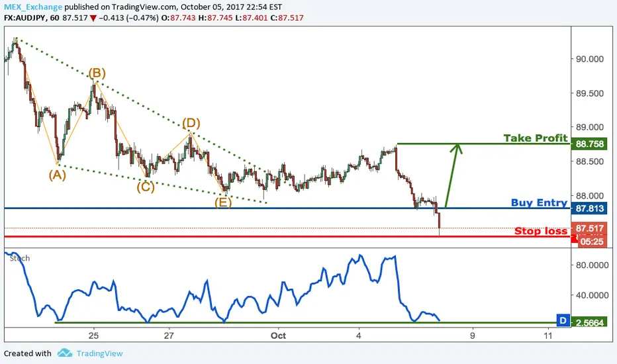Click the 25 date on time axis
Viewport: 617px width, 364px height.
coord(93,336)
